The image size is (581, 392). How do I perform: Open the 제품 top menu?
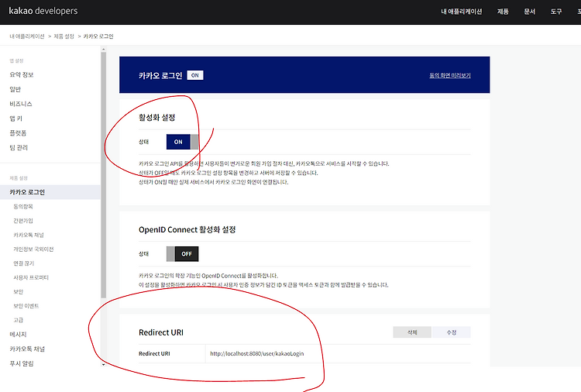point(503,12)
